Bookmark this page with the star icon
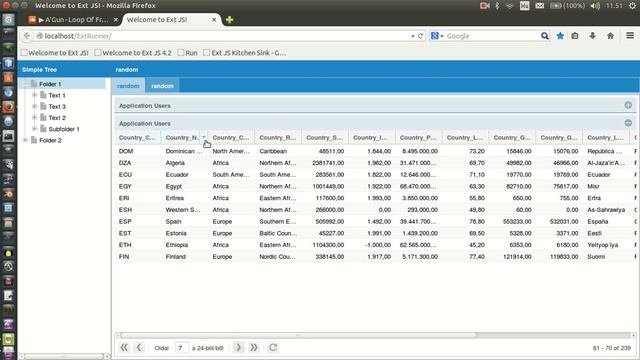The image size is (640, 360). 560,36
